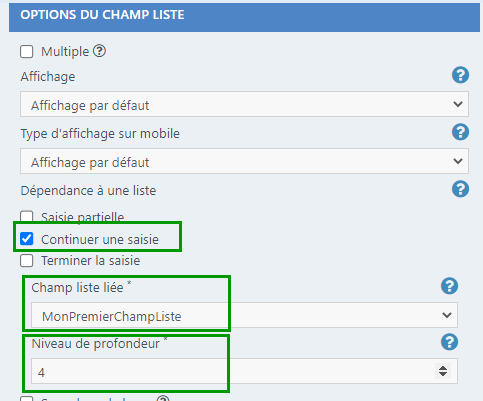Click help icon for Type d'affichage sur mobile
483x401 pixels.
[460, 132]
